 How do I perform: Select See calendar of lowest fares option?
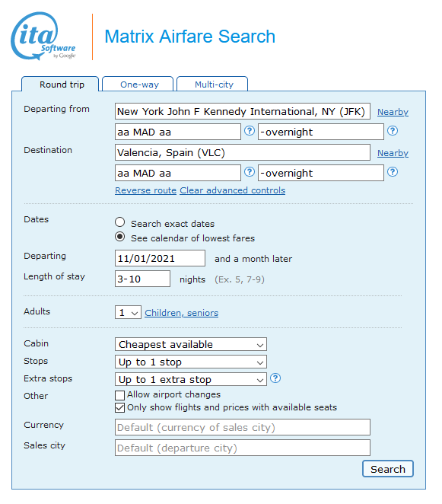pos(119,237)
